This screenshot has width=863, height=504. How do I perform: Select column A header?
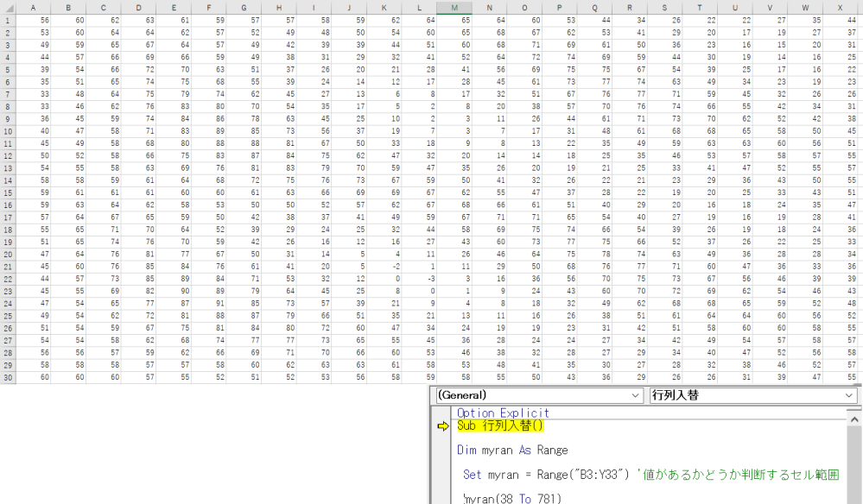click(32, 7)
